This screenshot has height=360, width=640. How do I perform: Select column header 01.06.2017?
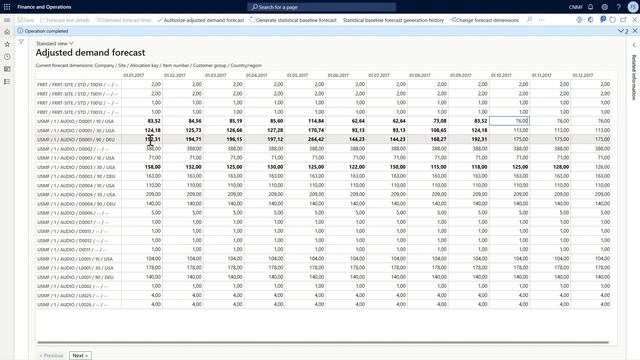tap(338, 75)
